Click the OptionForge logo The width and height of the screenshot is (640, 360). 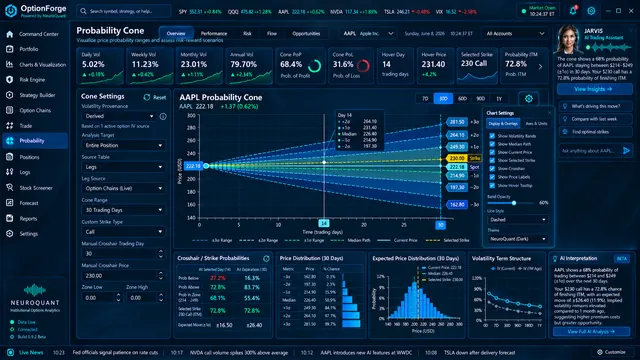(11, 11)
